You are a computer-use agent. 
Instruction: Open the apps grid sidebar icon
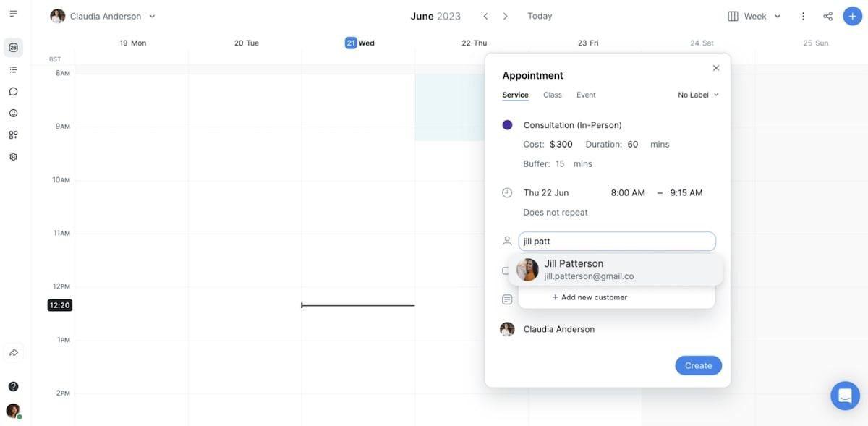[x=13, y=135]
